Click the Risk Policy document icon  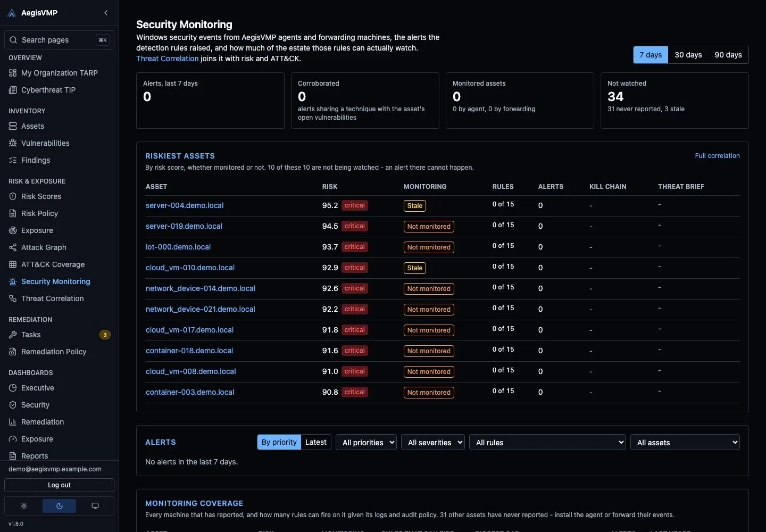(13, 213)
